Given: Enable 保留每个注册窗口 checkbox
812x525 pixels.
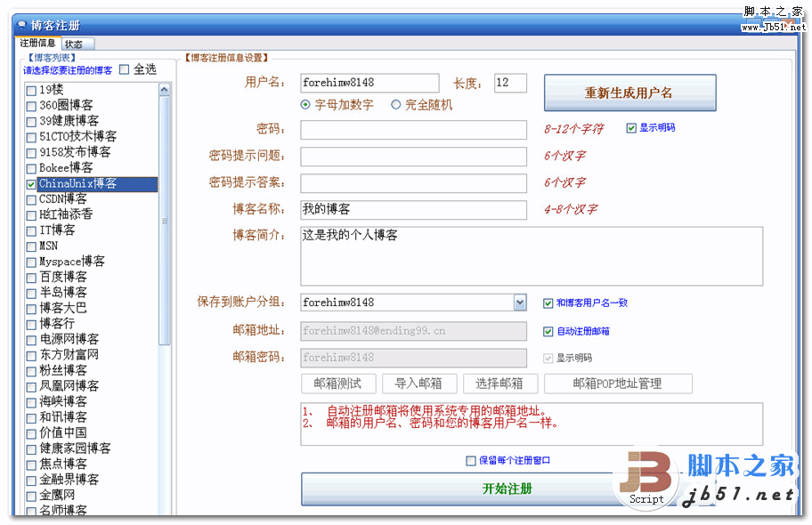Looking at the screenshot, I should 471,461.
